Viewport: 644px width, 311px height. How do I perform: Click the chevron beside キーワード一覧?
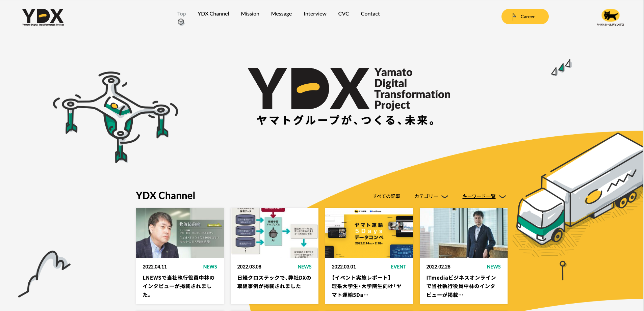tap(503, 197)
